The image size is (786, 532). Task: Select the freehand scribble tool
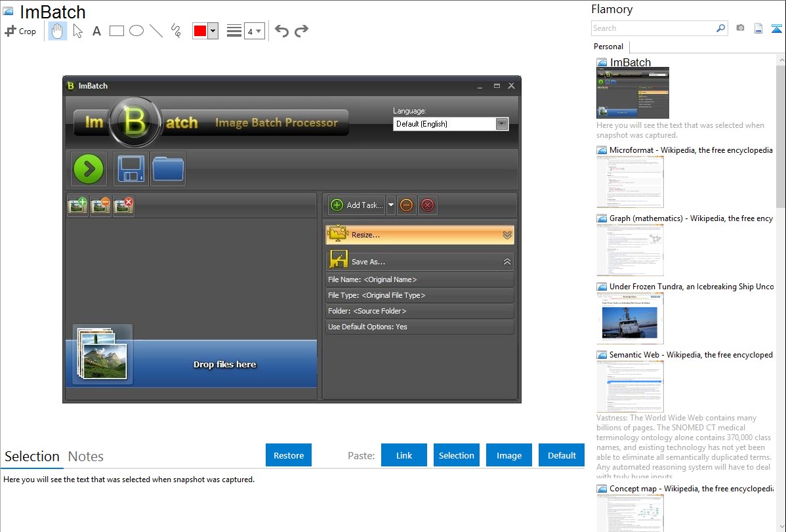[x=176, y=31]
